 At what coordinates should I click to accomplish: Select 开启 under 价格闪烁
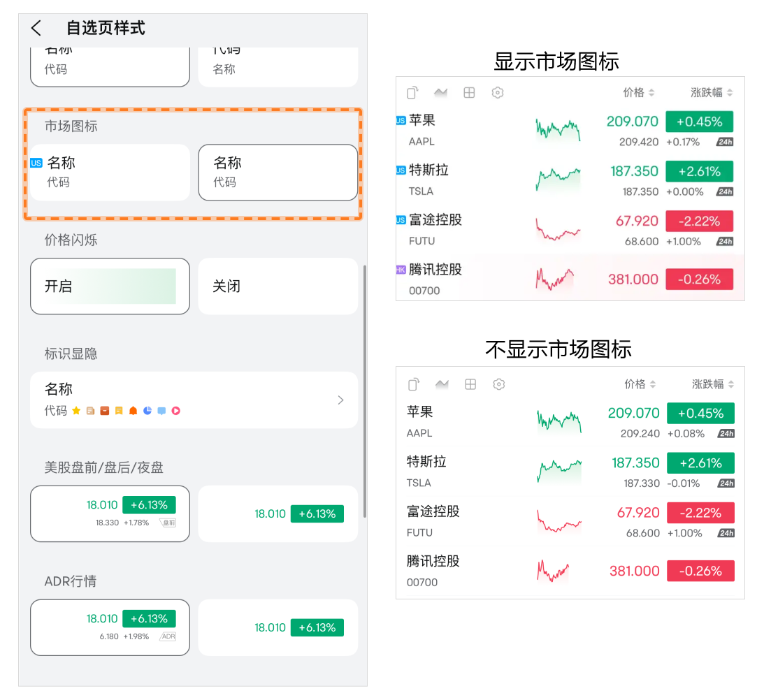(110, 286)
